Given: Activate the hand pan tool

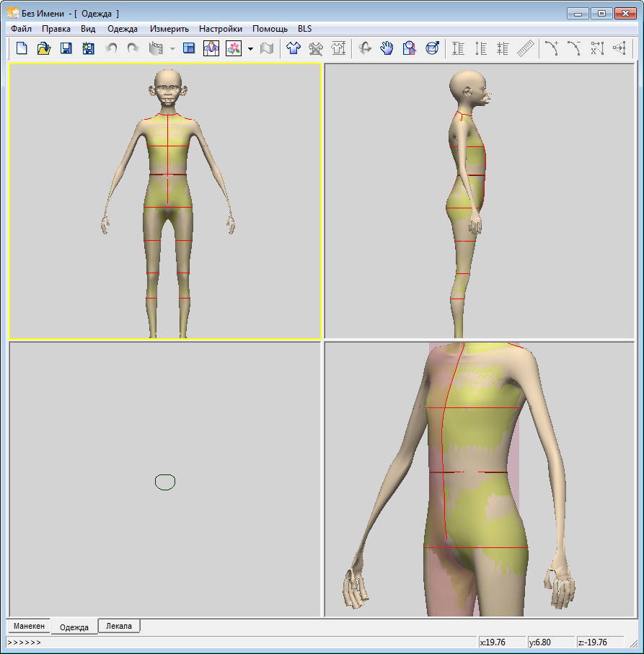Looking at the screenshot, I should pos(387,48).
